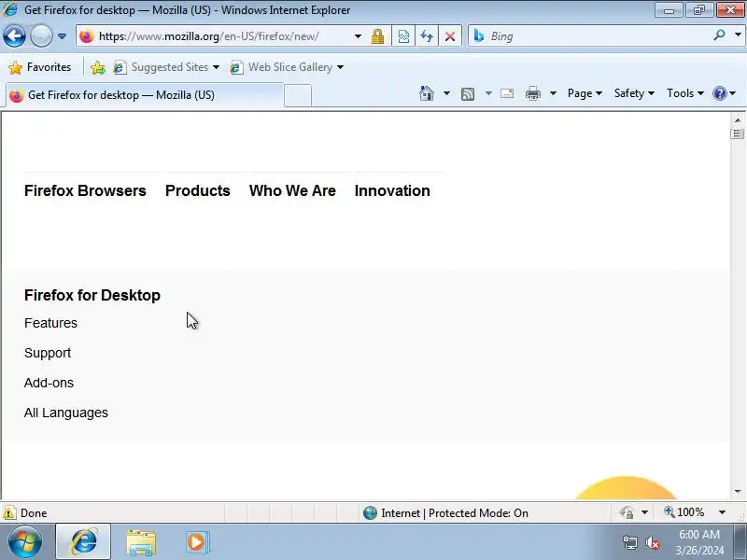Image resolution: width=747 pixels, height=560 pixels.
Task: Refresh the page with the Refresh icon
Action: [x=427, y=36]
